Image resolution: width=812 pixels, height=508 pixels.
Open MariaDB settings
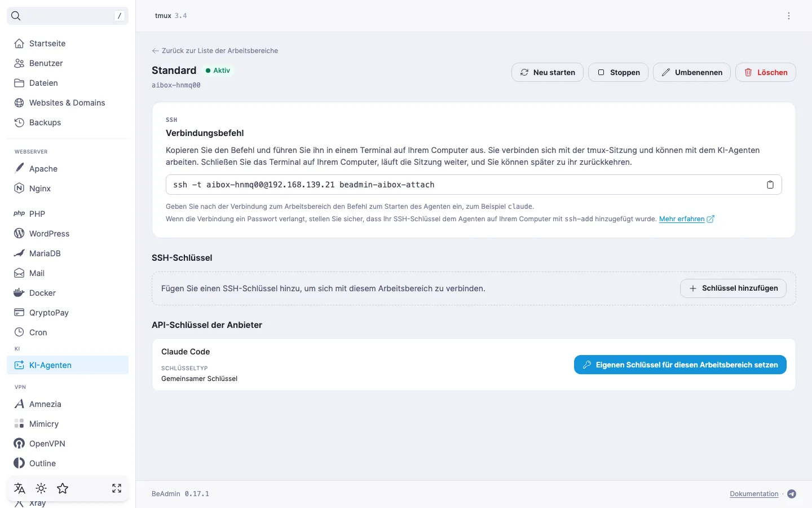pos(68,253)
